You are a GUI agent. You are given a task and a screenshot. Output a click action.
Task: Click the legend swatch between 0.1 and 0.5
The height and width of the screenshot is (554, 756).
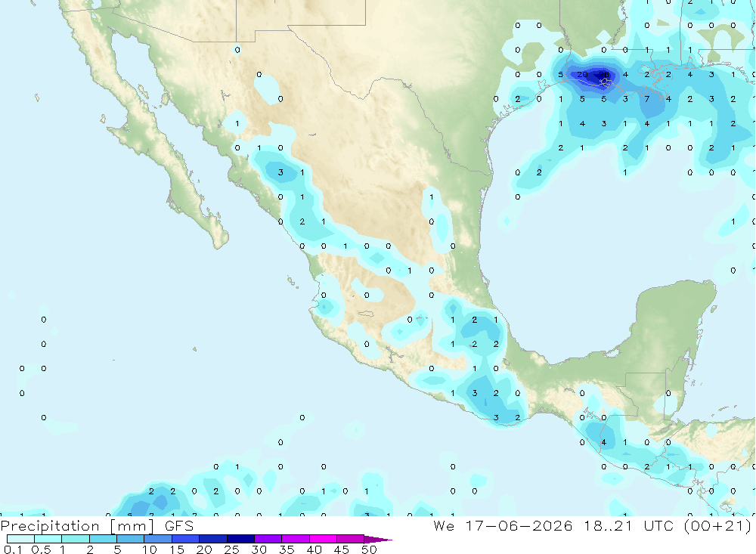20,539
